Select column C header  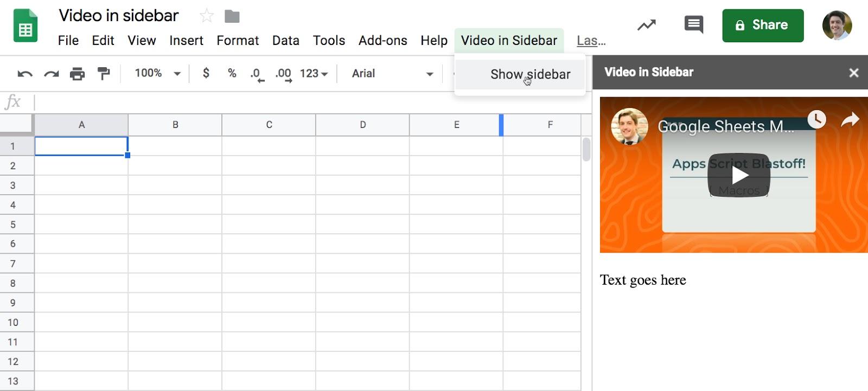pos(269,125)
